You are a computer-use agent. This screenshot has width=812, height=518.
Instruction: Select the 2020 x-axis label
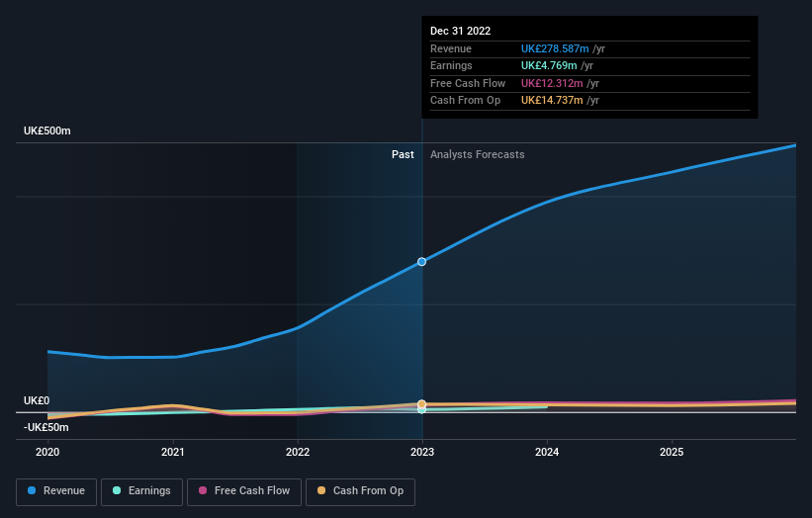pyautogui.click(x=47, y=452)
